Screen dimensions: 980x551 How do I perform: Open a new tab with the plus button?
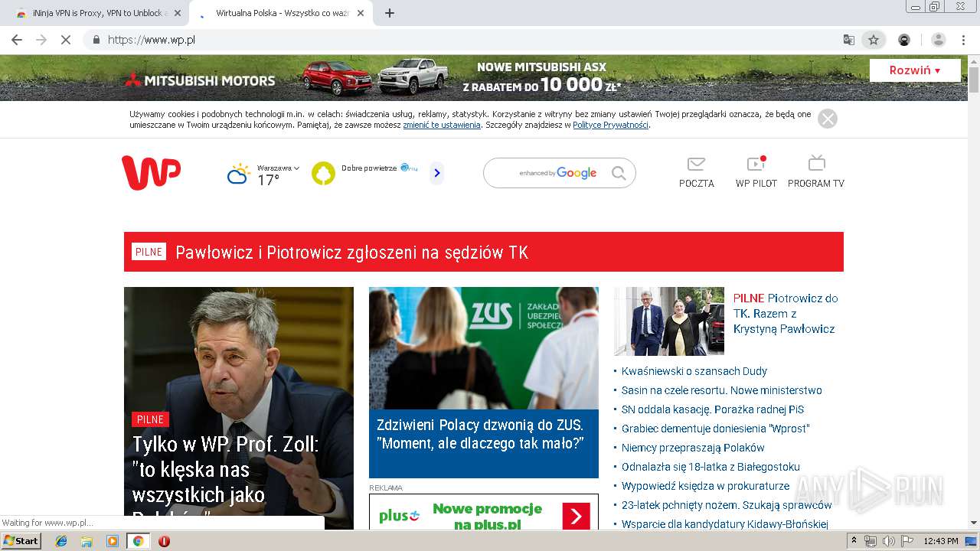click(x=390, y=13)
